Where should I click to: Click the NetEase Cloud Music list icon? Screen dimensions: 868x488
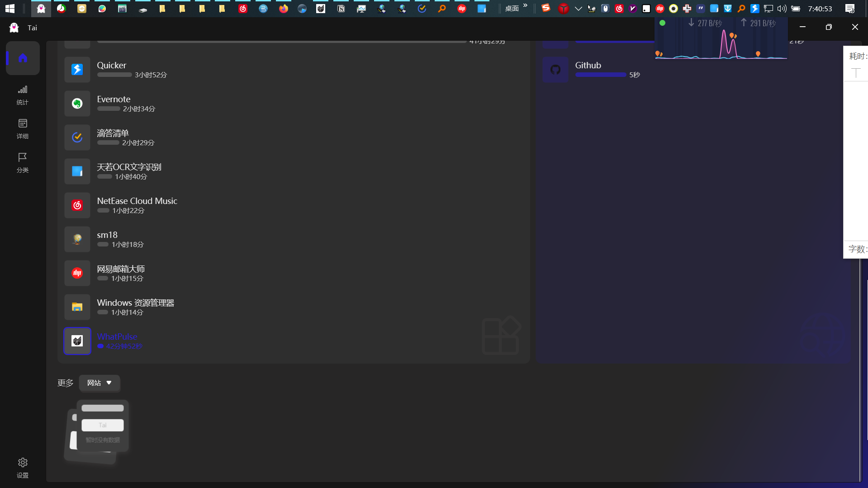(77, 205)
